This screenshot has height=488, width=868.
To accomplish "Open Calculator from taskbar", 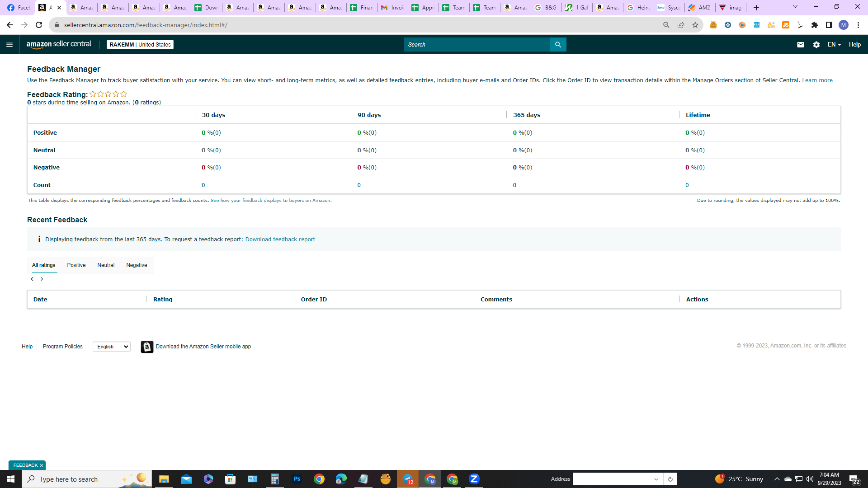I will click(274, 479).
